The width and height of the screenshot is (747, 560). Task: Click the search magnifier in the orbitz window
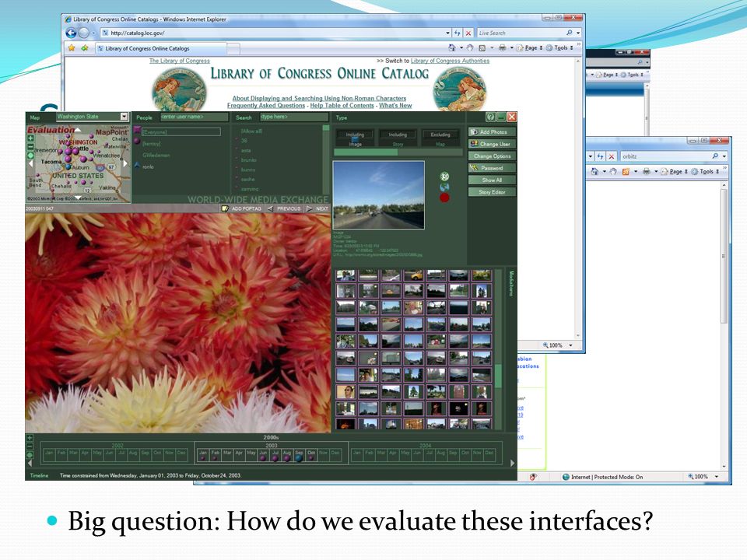coord(715,156)
